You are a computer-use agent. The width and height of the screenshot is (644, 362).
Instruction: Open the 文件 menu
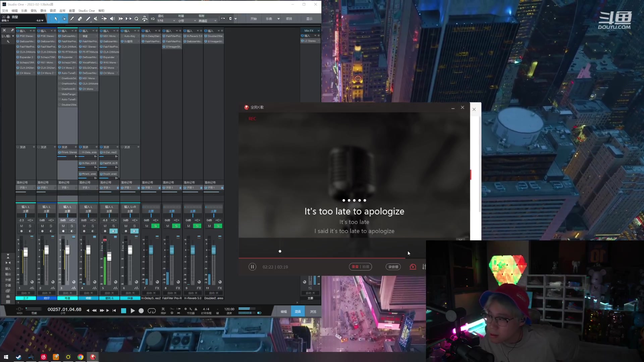[5, 11]
